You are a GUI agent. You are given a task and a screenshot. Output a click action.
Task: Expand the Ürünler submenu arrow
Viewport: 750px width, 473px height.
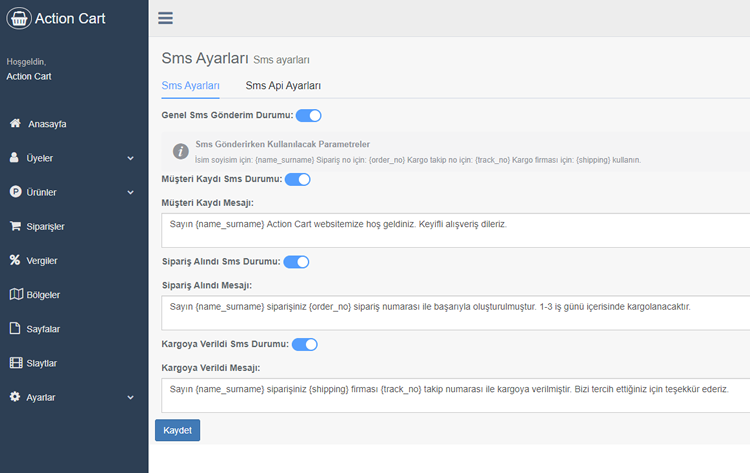131,192
